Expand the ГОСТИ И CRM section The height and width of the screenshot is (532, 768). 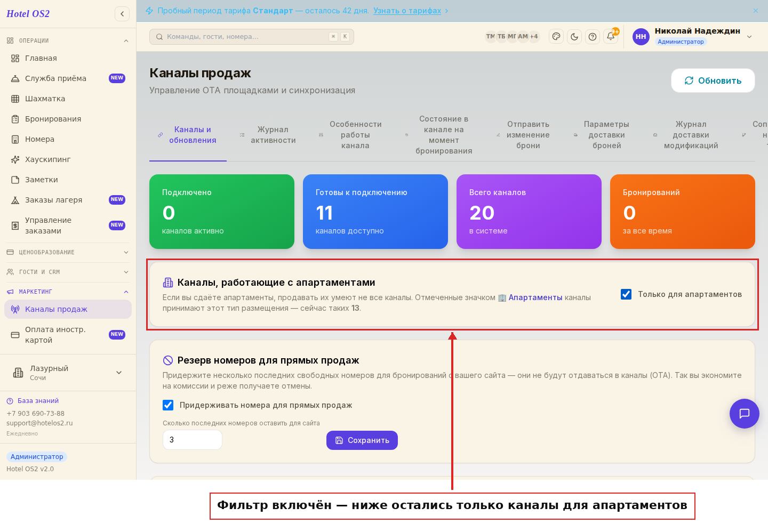point(68,272)
